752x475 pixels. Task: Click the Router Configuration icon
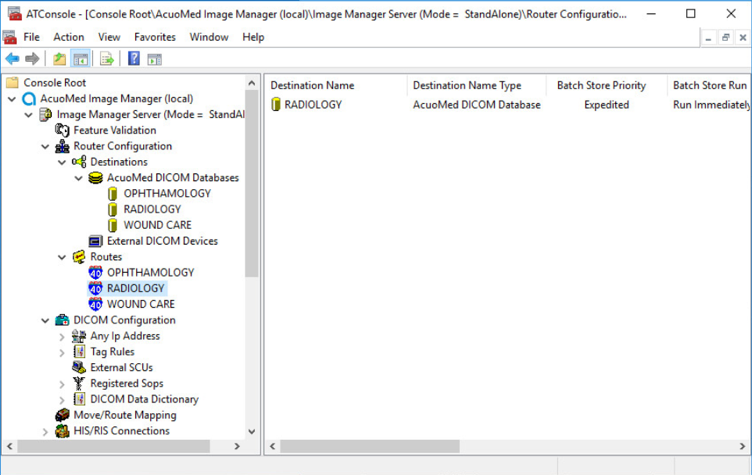[62, 146]
